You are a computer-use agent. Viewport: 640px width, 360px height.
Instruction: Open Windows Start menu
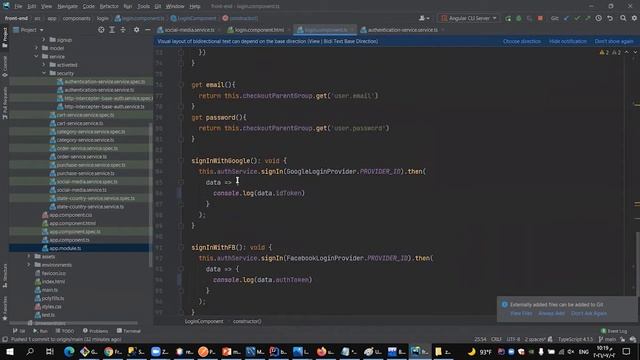[10, 351]
